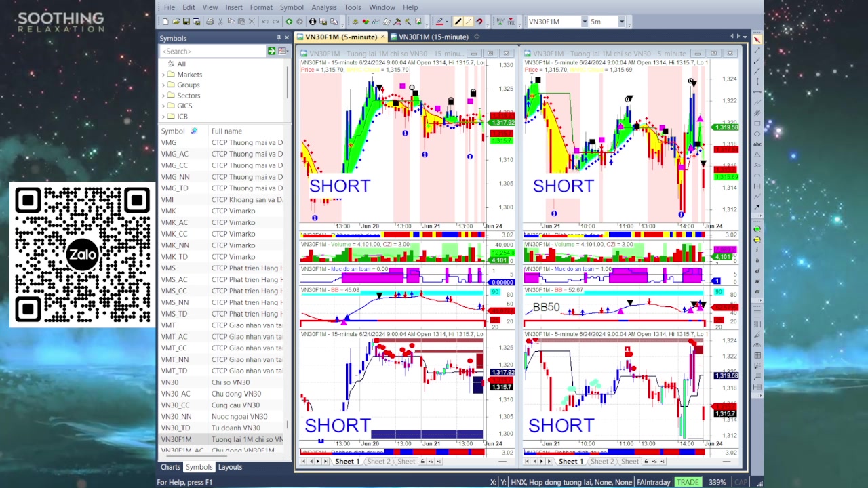Viewport: 868px width, 488px height.
Task: Toggle the dotted line style tool
Action: [469, 22]
